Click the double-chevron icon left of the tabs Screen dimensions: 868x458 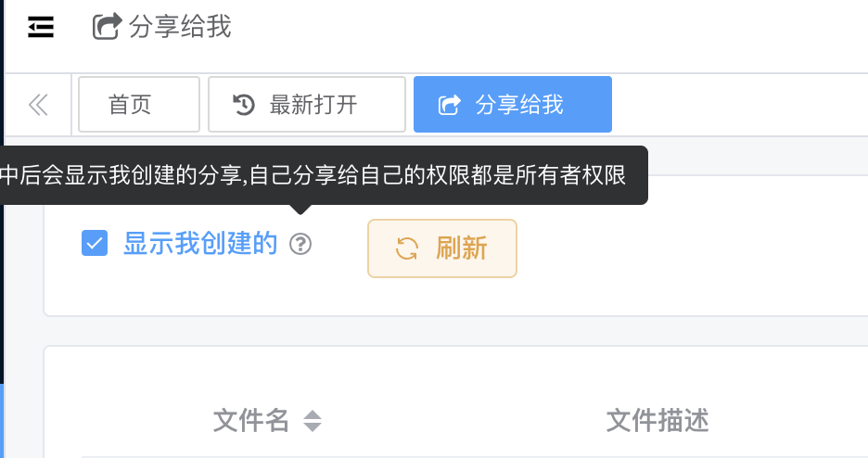(38, 105)
